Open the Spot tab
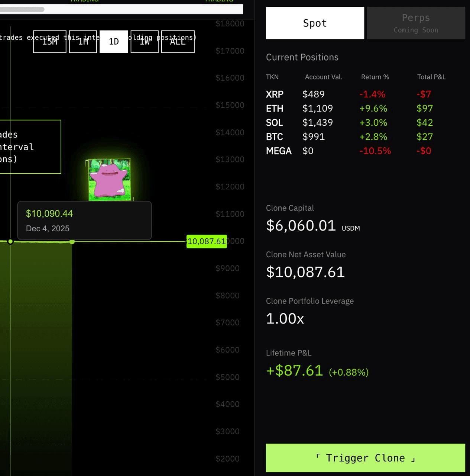Screen dimensions: 470x476 315,23
